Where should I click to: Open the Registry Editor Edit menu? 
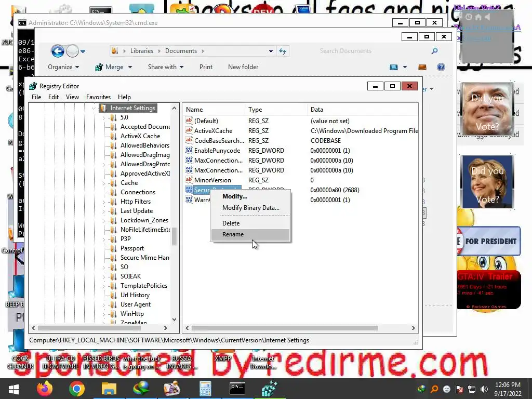(54, 97)
